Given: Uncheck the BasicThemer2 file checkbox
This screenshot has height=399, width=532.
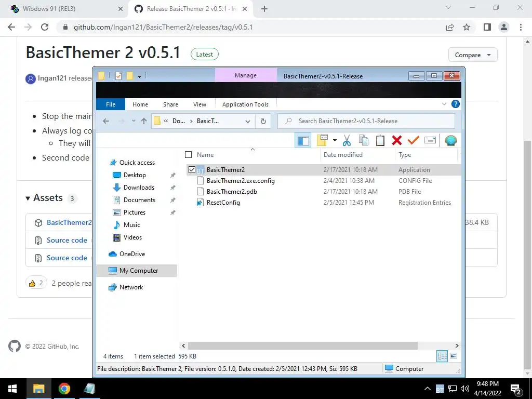Looking at the screenshot, I should [x=192, y=170].
